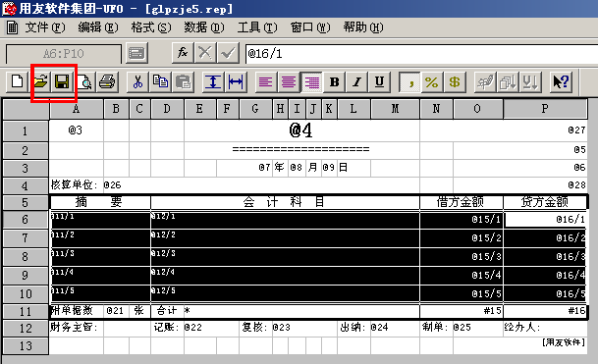Align text left
The image size is (598, 364).
pos(266,82)
